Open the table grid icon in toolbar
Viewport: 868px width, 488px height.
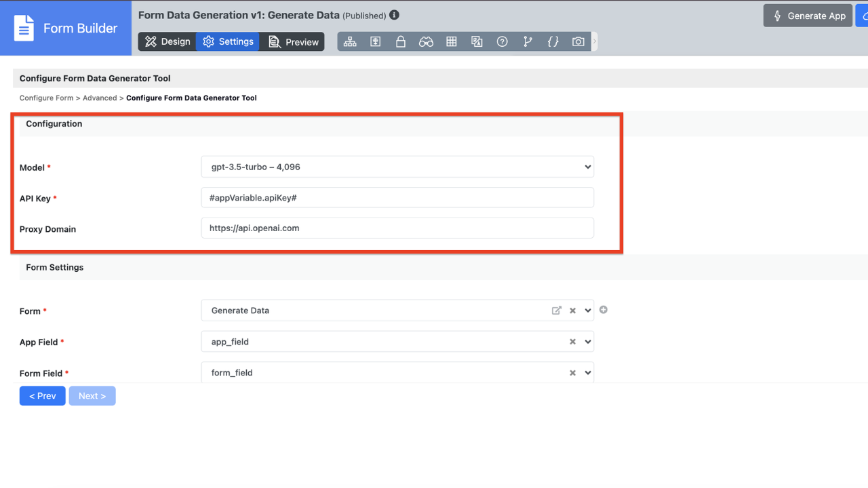(x=452, y=42)
